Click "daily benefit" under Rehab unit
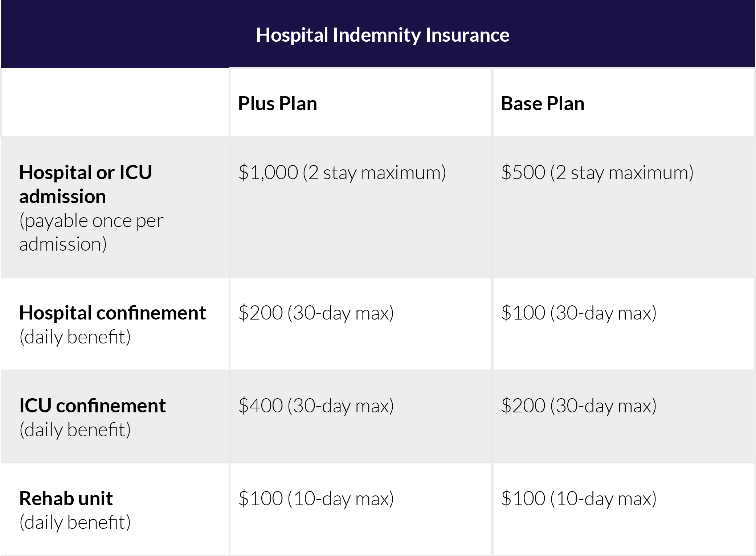 75,522
